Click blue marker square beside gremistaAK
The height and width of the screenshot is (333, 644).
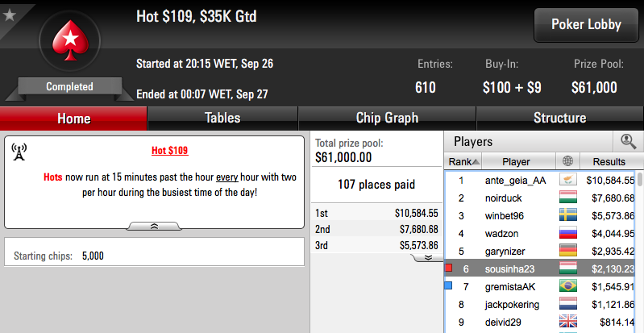448,285
